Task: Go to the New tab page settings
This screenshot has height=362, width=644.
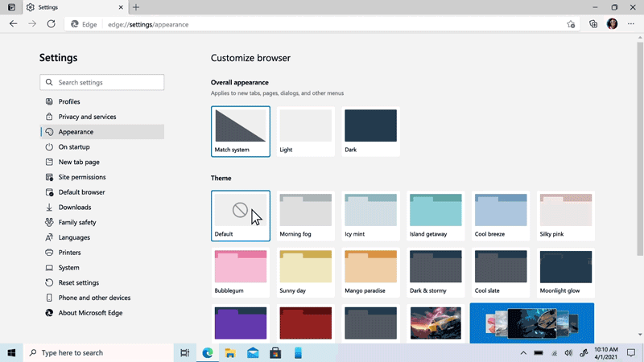Action: [79, 162]
